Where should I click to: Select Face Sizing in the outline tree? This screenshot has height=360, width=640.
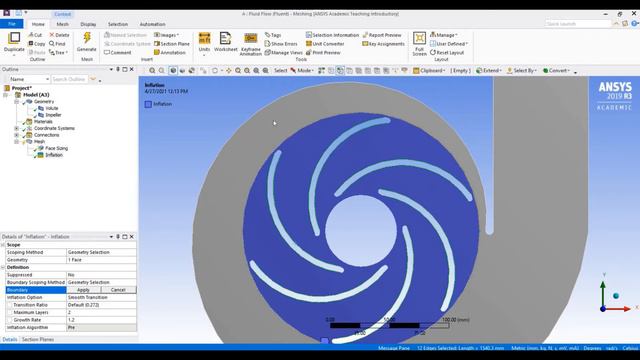pyautogui.click(x=56, y=148)
